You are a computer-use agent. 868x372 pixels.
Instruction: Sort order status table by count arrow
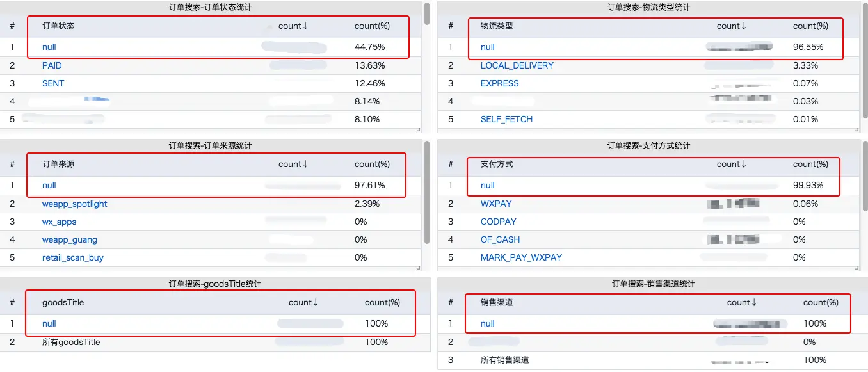click(x=305, y=26)
